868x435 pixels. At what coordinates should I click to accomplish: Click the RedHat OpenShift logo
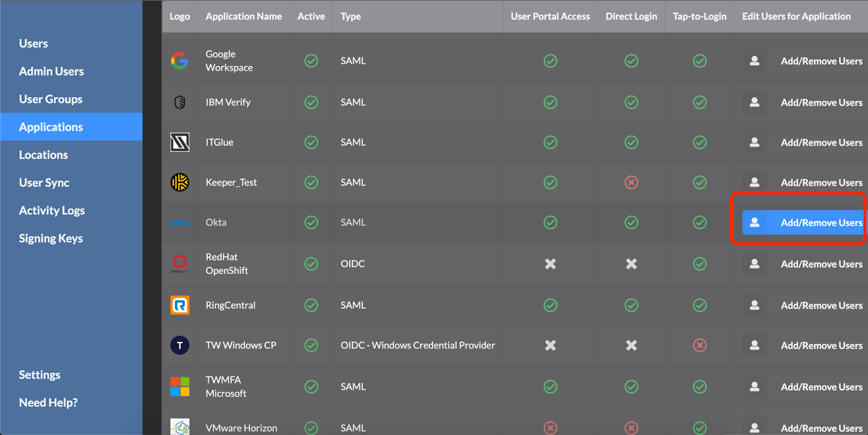[x=180, y=264]
